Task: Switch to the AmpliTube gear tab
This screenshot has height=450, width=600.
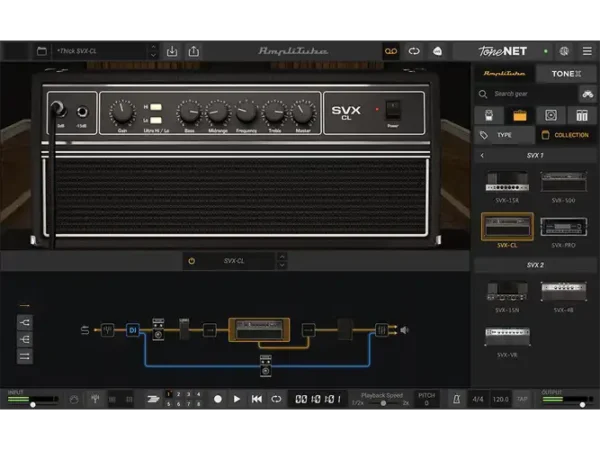Action: pos(504,73)
